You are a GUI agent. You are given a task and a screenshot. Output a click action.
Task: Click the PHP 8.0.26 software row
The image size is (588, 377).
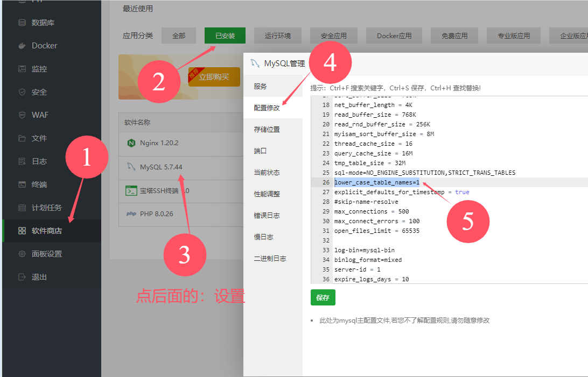click(181, 215)
